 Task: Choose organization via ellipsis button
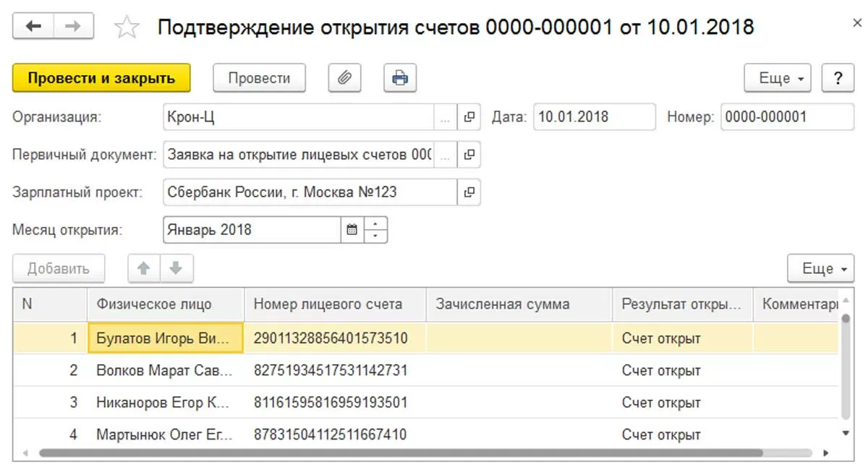pyautogui.click(x=445, y=116)
